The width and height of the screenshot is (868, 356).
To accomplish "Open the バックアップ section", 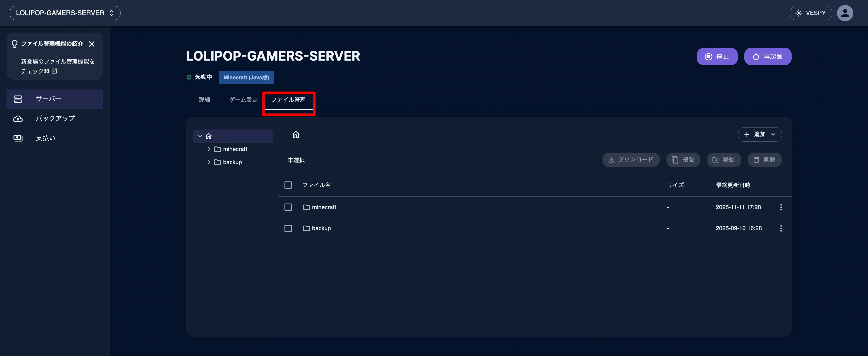I will click(54, 118).
